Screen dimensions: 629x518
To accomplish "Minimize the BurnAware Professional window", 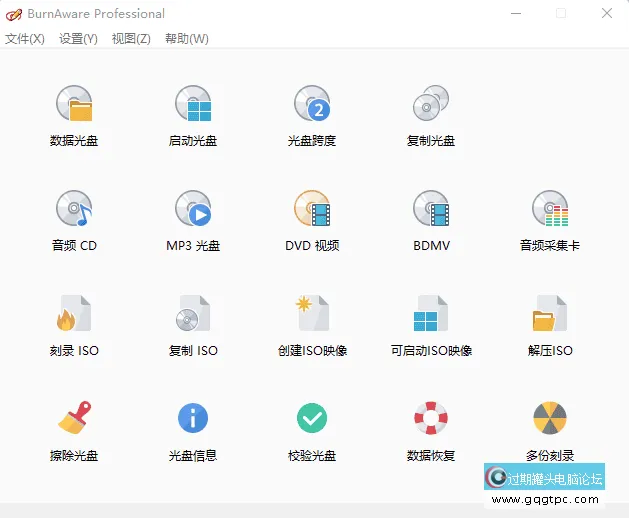I will (516, 14).
